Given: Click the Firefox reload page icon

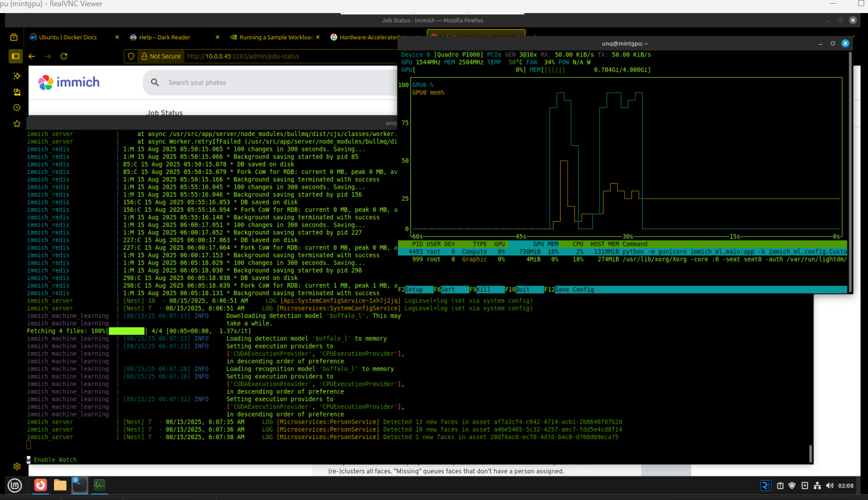Looking at the screenshot, I should click(63, 56).
